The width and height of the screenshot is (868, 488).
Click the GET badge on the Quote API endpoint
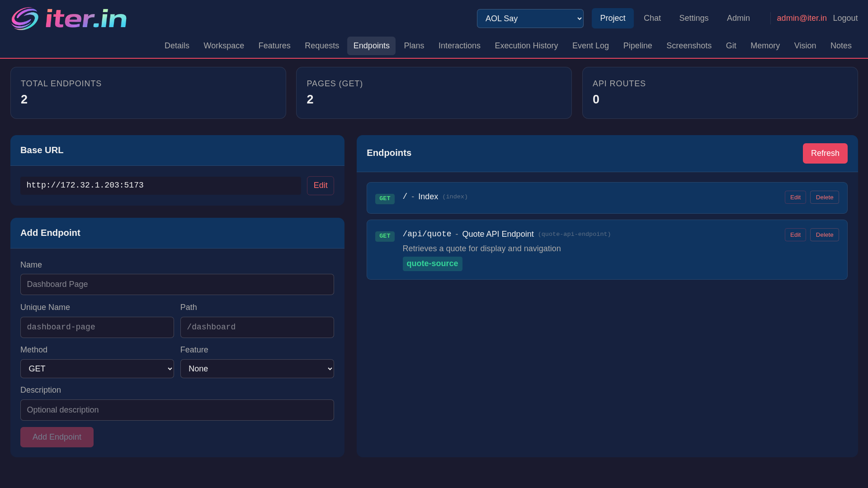(x=385, y=236)
